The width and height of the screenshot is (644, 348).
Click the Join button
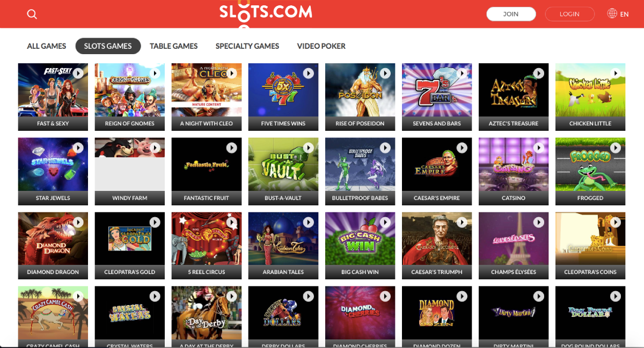click(511, 14)
